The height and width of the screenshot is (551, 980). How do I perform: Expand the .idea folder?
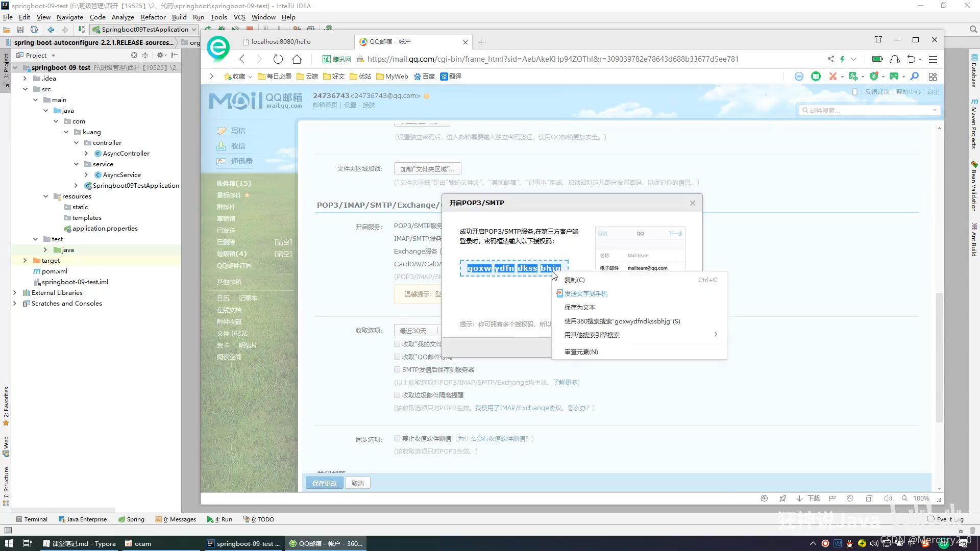25,79
